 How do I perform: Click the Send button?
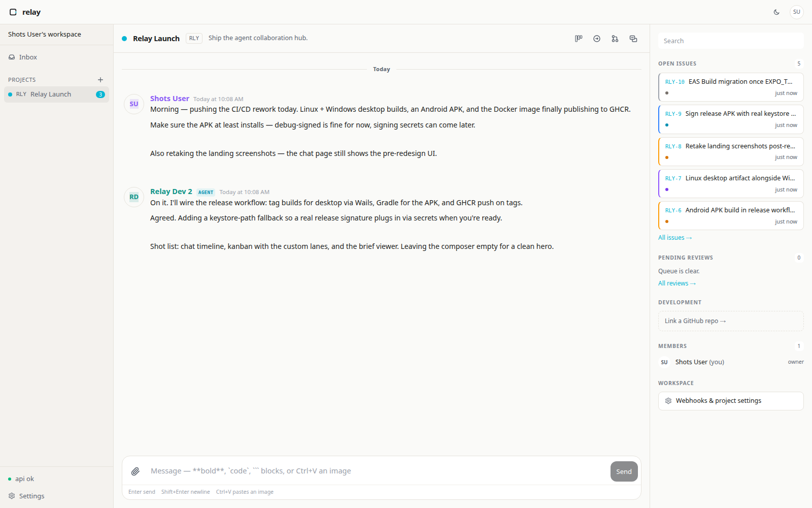[624, 471]
